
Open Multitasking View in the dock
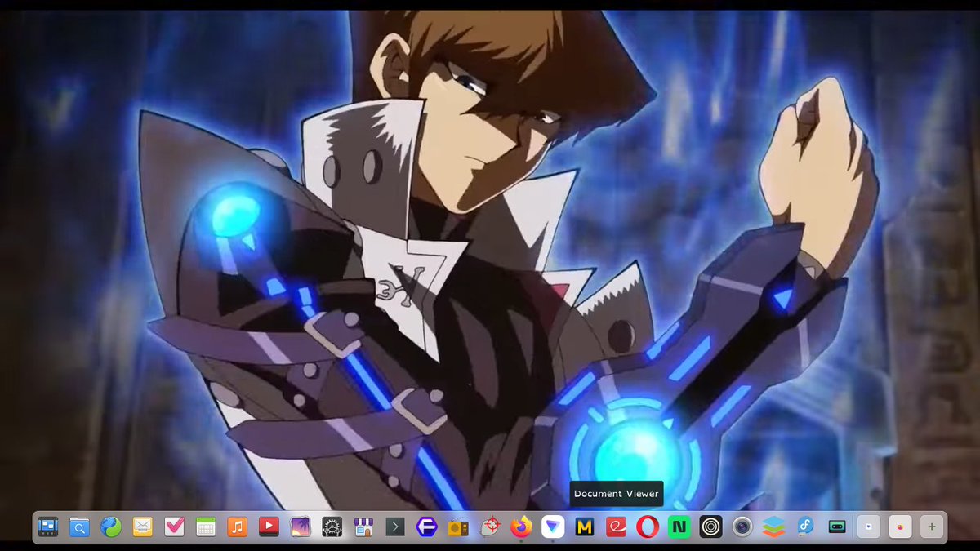click(47, 527)
